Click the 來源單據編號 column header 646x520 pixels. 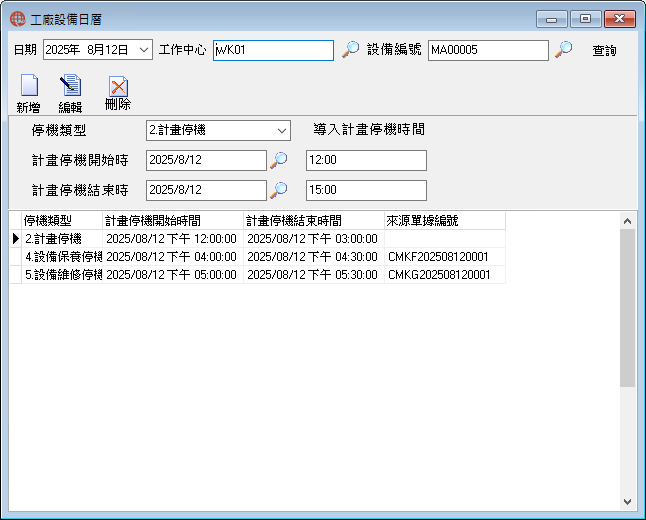[445, 221]
